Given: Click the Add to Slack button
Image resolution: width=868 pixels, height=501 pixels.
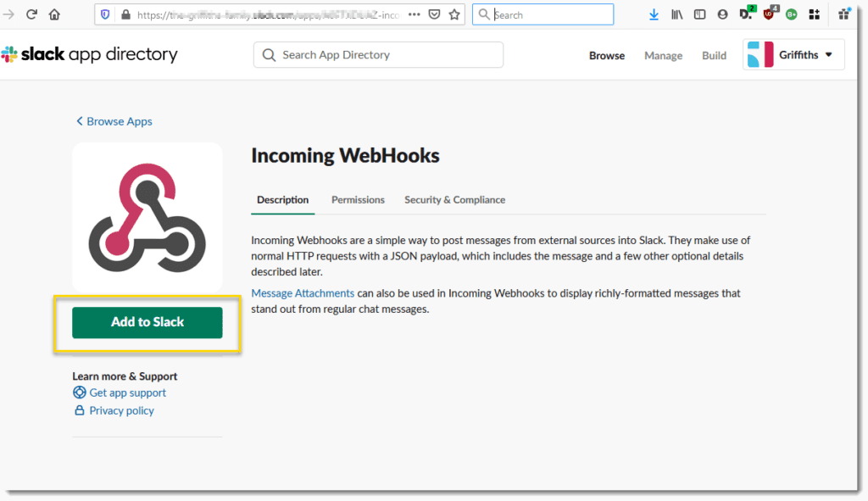Looking at the screenshot, I should 147,322.
